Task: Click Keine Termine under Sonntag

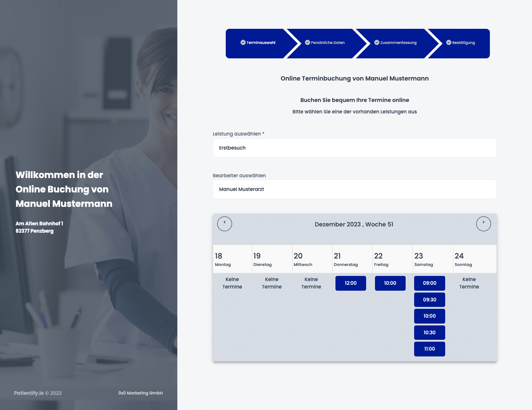Action: tap(469, 283)
